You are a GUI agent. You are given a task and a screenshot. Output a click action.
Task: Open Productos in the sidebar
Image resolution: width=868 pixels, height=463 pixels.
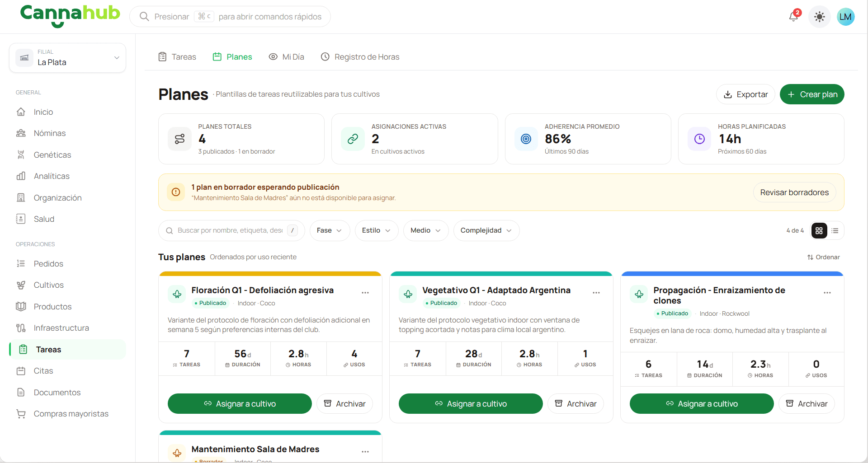pos(67,307)
